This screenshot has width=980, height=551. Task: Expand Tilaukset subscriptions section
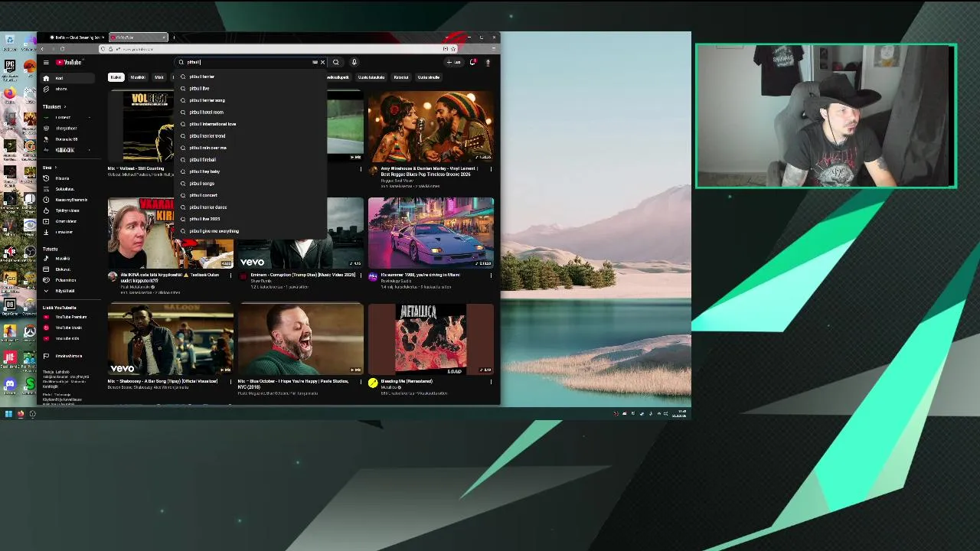54,107
